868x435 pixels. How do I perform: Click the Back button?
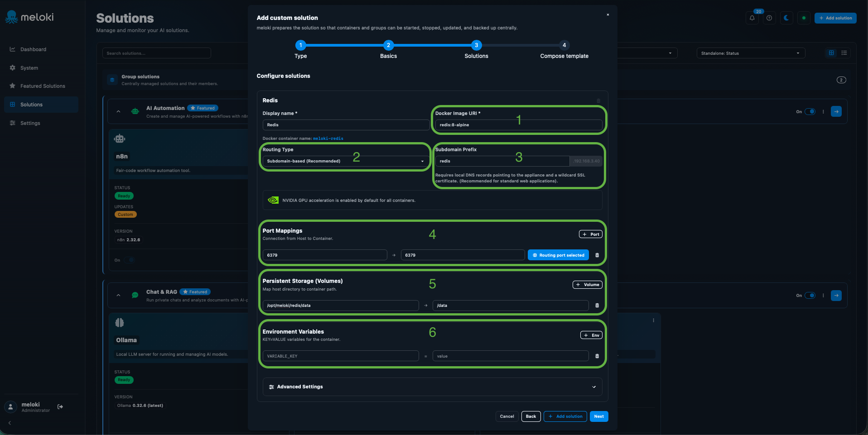pyautogui.click(x=531, y=416)
